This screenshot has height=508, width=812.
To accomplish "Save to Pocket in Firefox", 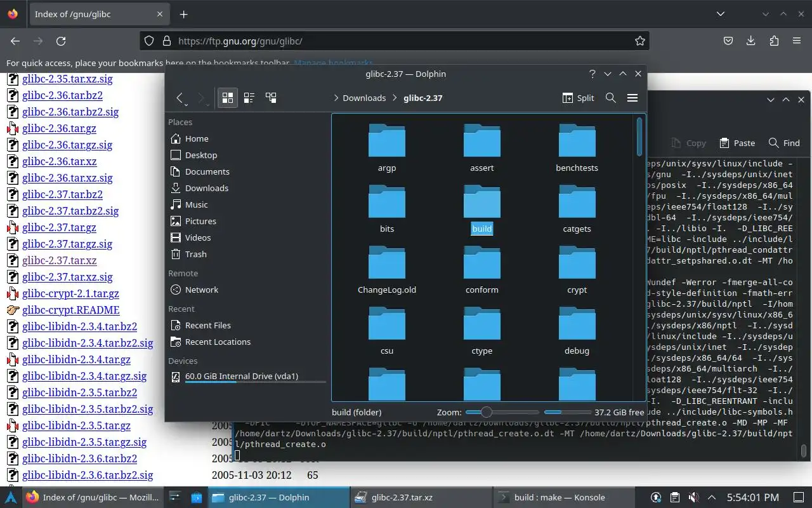I will 728,41.
